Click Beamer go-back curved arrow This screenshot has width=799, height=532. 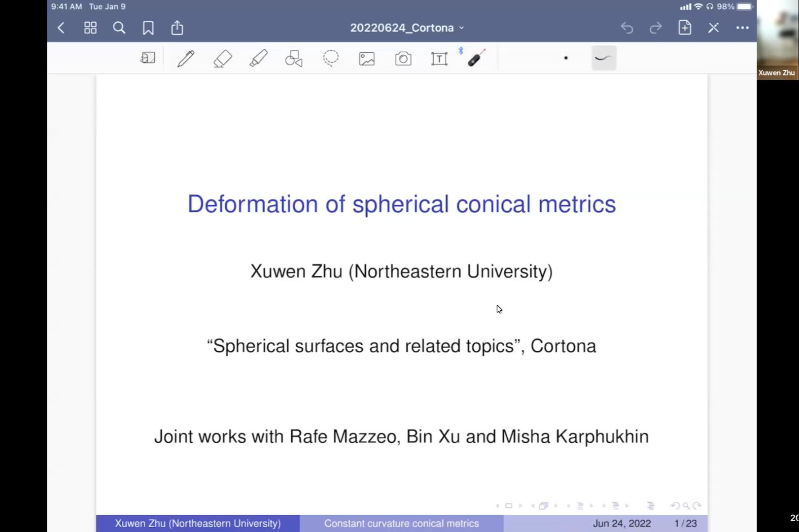(675, 506)
